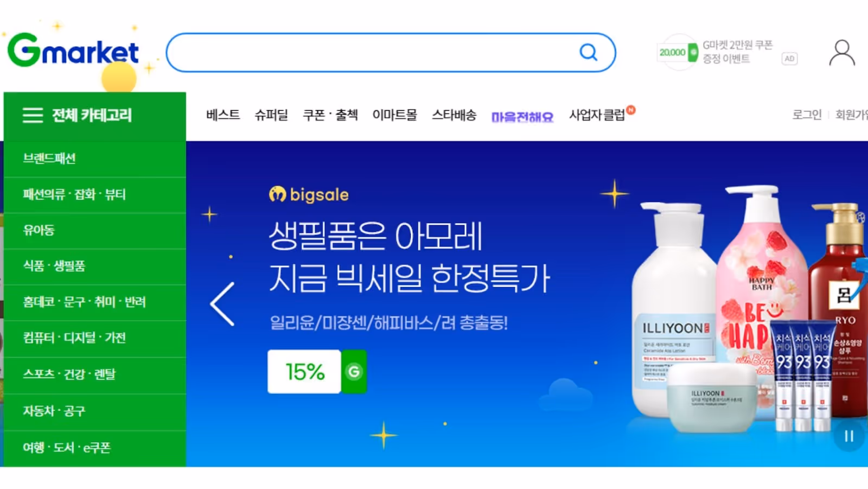Pause the banner slideshow

849,436
